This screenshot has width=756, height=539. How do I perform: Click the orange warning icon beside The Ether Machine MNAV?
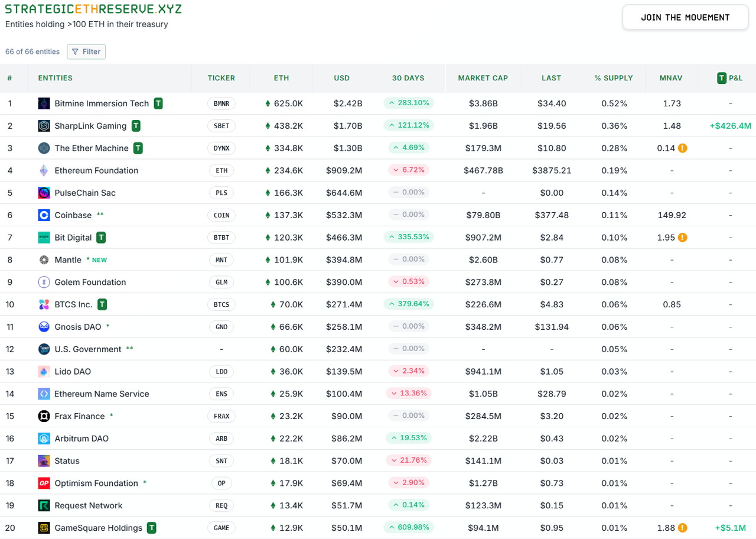pyautogui.click(x=682, y=148)
